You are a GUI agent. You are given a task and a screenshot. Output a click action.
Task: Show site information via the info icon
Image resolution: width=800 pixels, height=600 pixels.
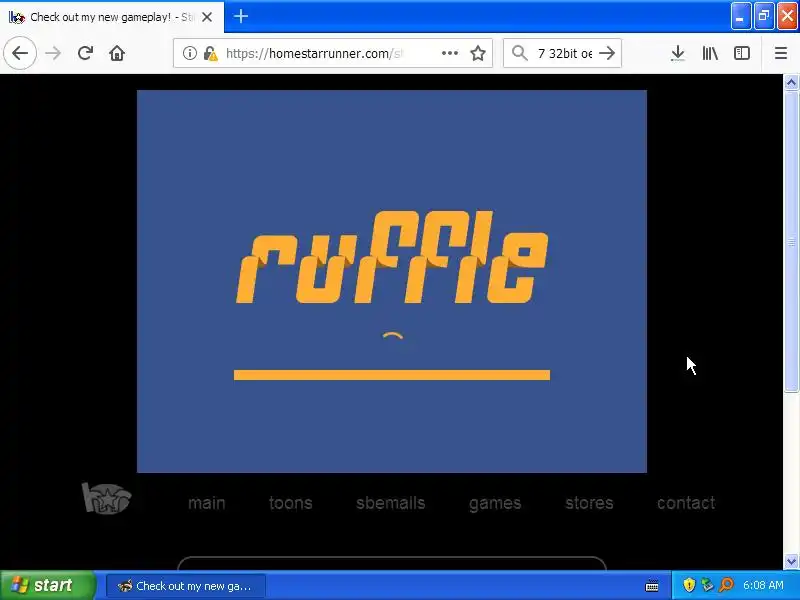click(x=189, y=53)
